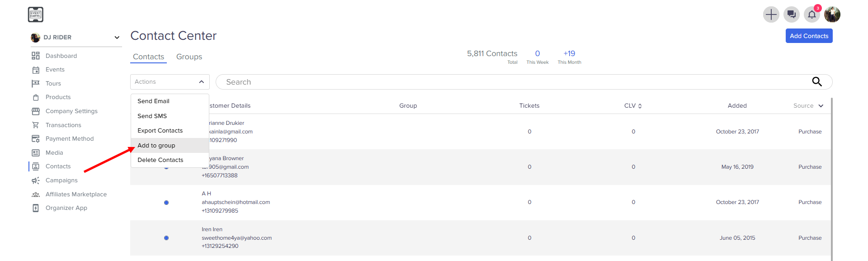Click date May 16, 2019
Screen dimensions: 868x261
[x=737, y=167]
